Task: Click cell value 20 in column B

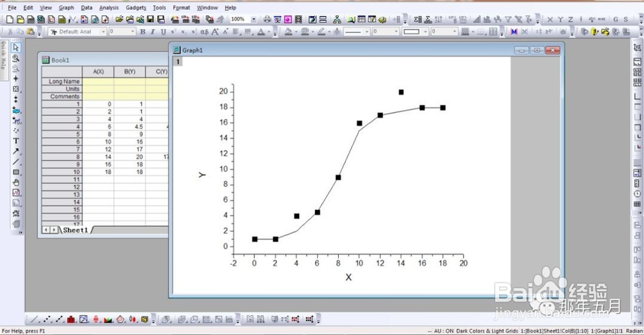Action: pyautogui.click(x=130, y=157)
